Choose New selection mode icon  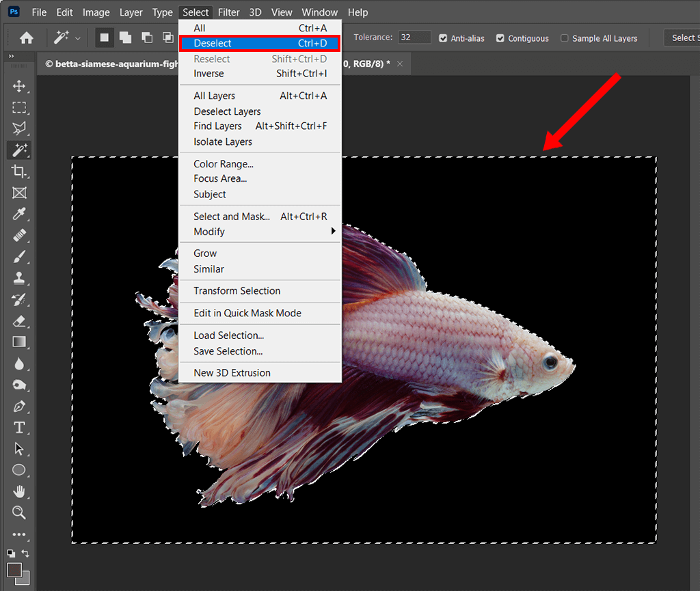click(104, 38)
